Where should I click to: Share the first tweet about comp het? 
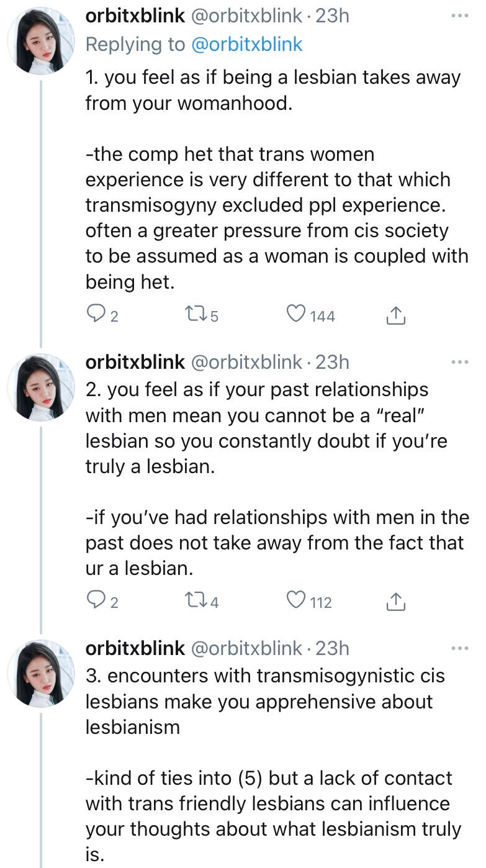point(395,316)
